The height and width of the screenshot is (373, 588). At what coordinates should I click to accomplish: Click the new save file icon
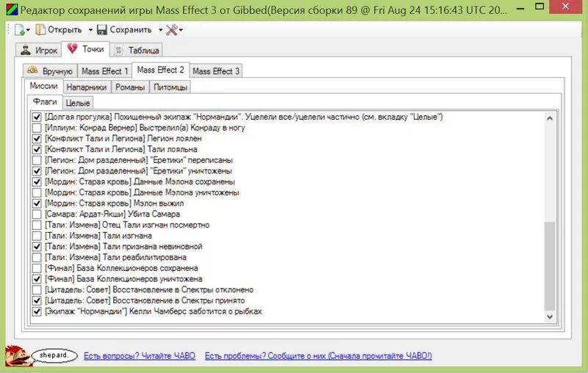[19, 29]
